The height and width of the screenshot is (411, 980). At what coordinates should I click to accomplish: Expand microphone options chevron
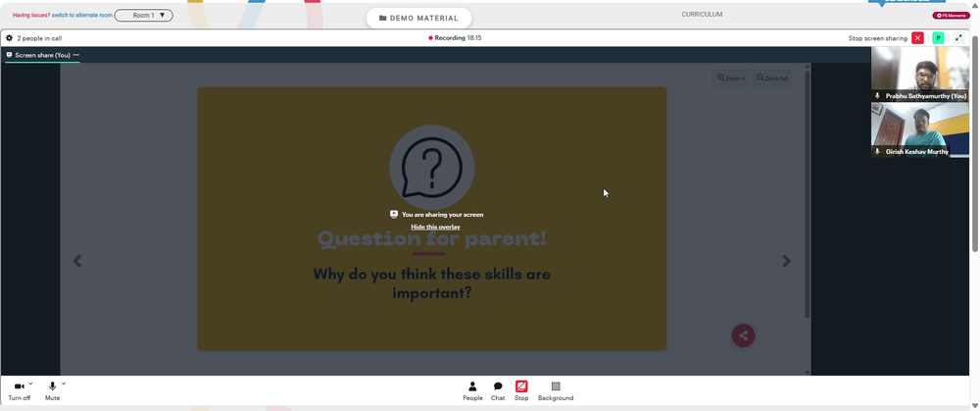pyautogui.click(x=64, y=384)
